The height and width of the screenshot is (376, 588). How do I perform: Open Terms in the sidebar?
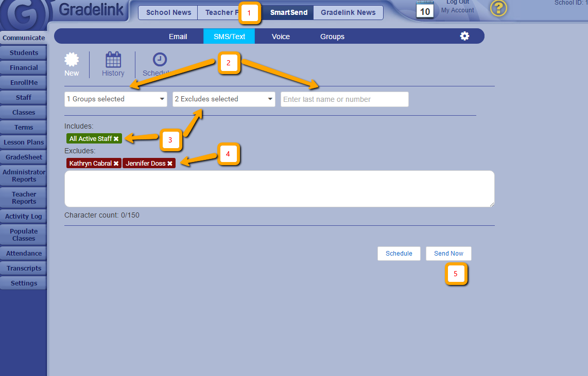tap(24, 128)
